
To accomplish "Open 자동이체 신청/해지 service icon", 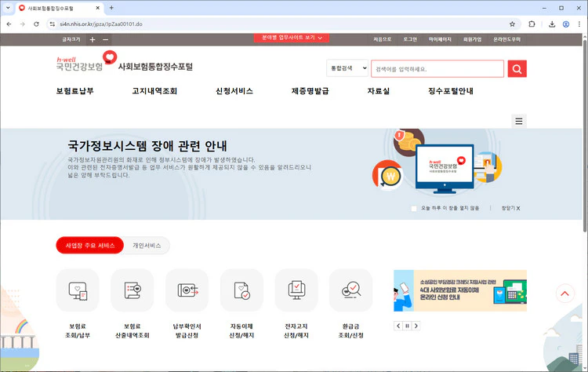I will pos(241,290).
